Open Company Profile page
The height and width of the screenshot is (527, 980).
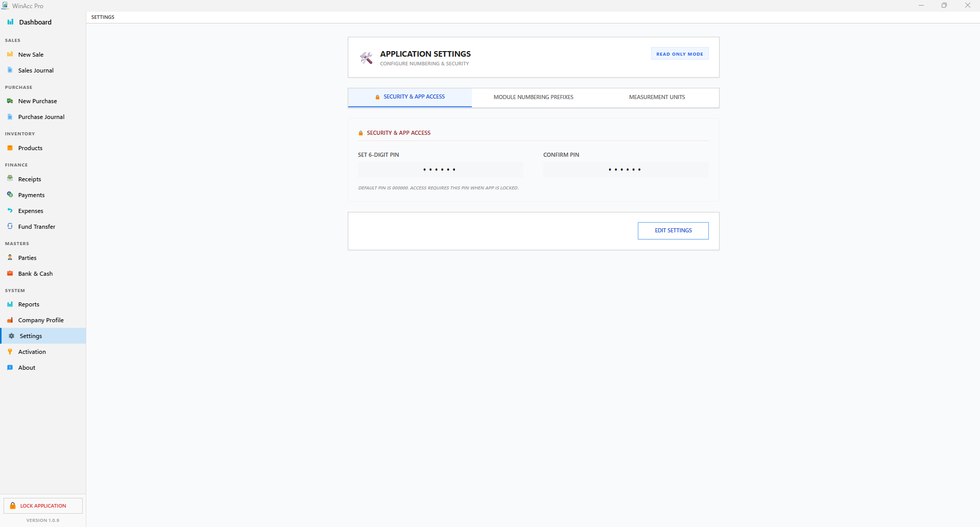pos(43,320)
